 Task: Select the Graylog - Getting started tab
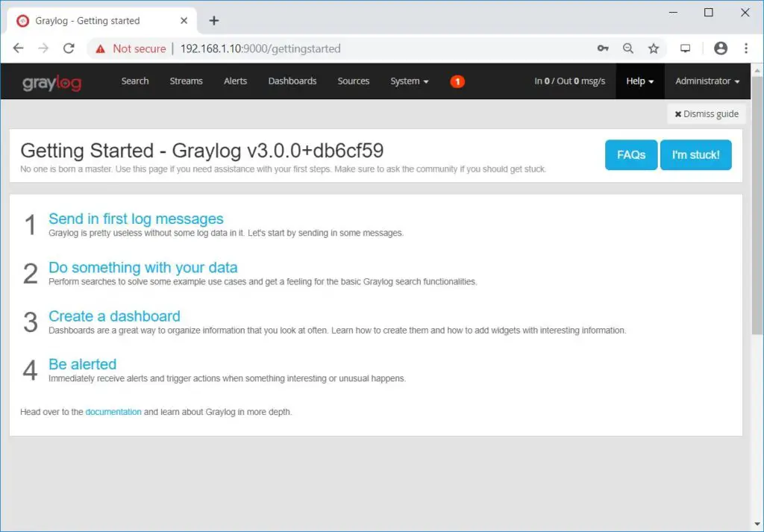(101, 20)
